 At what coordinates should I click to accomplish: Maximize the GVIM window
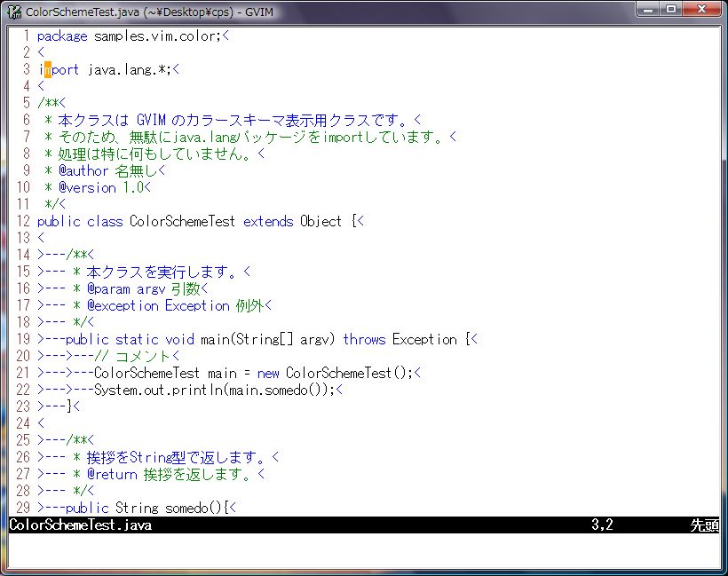(671, 9)
